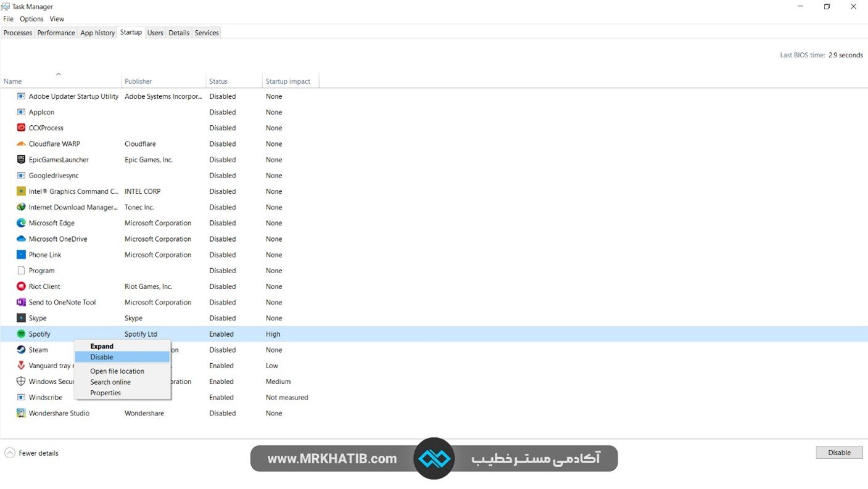Click the Windows Security shield icon

pos(21,382)
